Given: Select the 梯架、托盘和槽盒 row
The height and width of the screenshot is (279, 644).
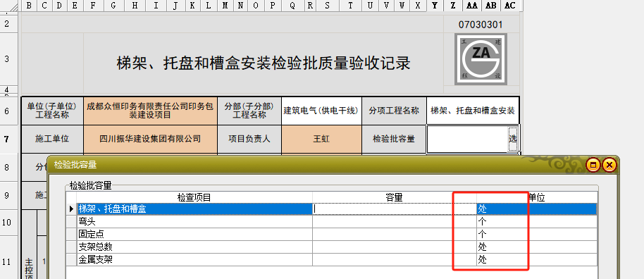Looking at the screenshot, I should click(331, 209).
